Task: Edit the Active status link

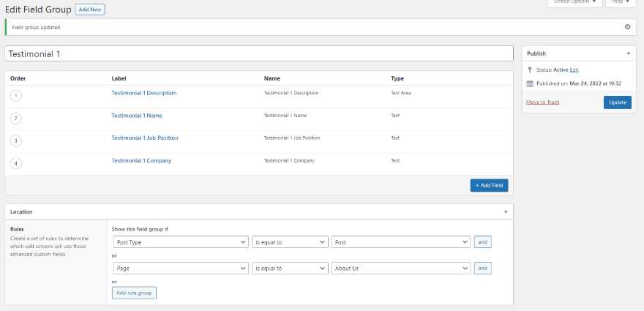Action: pyautogui.click(x=574, y=70)
